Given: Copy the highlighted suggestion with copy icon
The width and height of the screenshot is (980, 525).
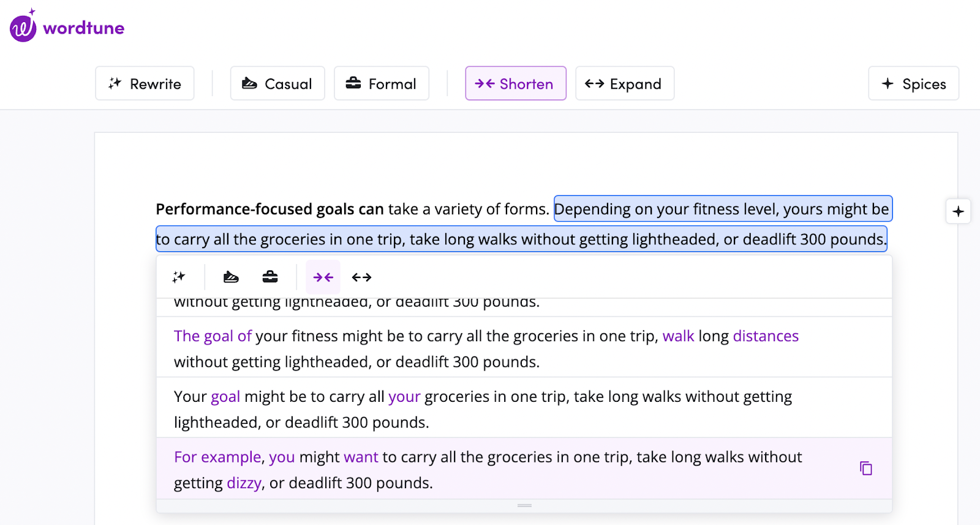Looking at the screenshot, I should click(x=865, y=469).
